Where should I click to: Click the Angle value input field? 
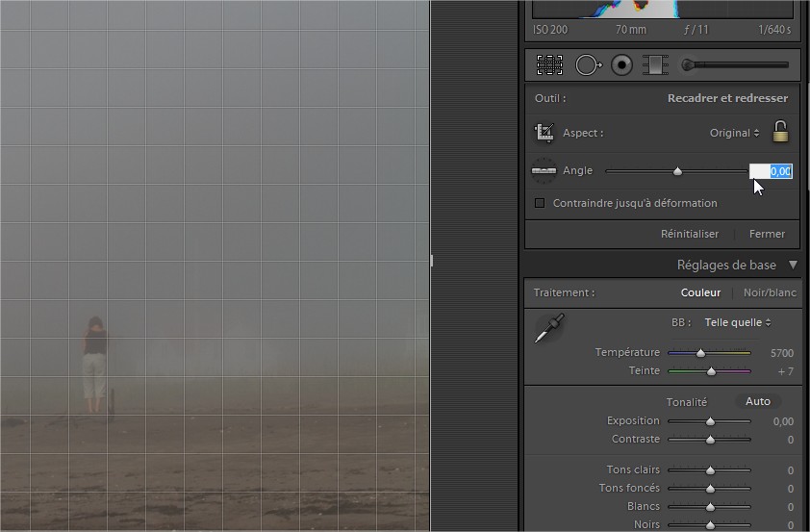pyautogui.click(x=771, y=171)
